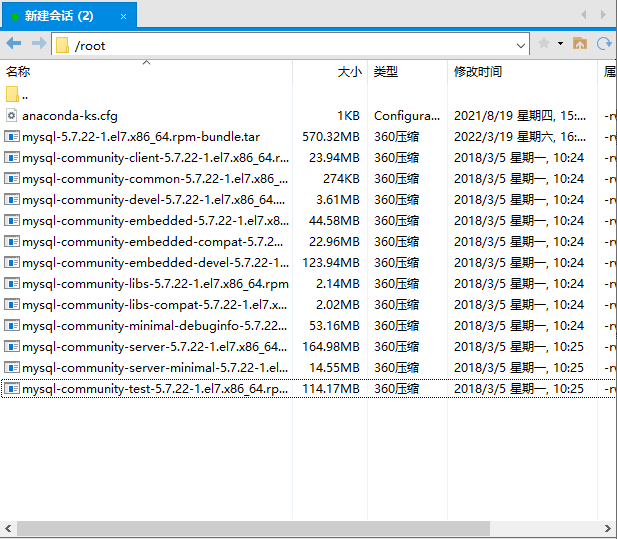This screenshot has height=539, width=617.
Task: Select mysql-community-libs-compat file icon
Action: (x=12, y=305)
